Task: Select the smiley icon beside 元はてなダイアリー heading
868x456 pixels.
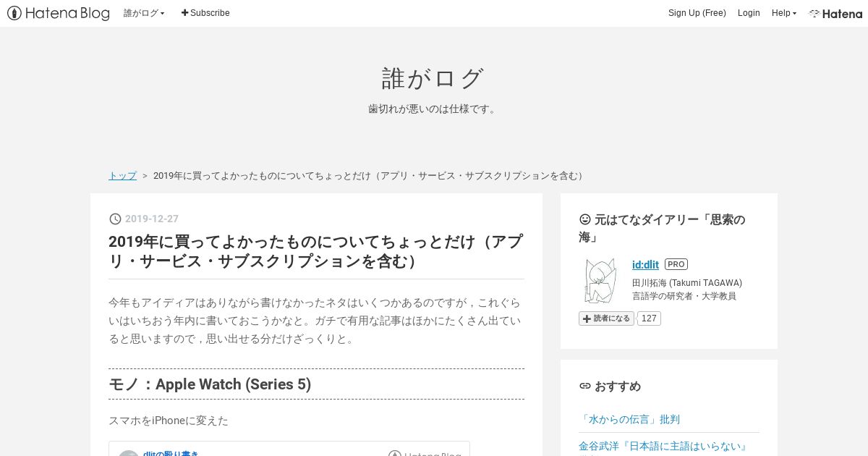Action: 585,219
